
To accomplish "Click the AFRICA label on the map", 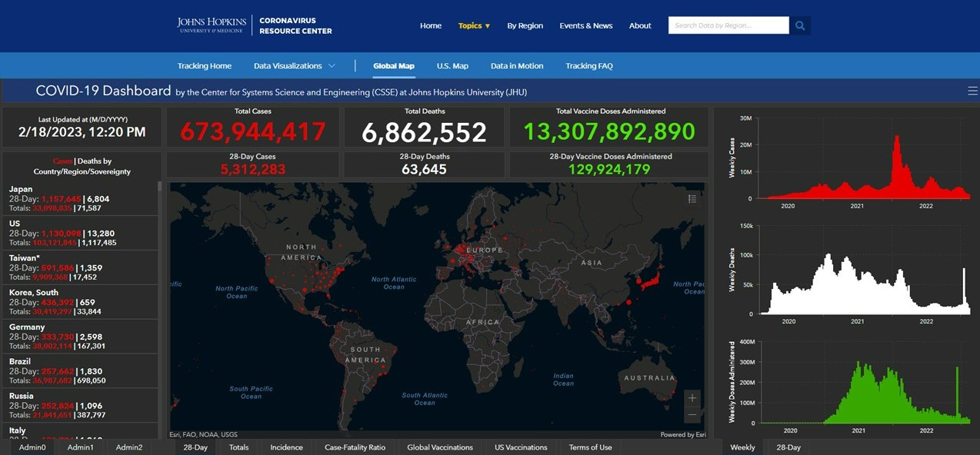I will click(x=482, y=322).
